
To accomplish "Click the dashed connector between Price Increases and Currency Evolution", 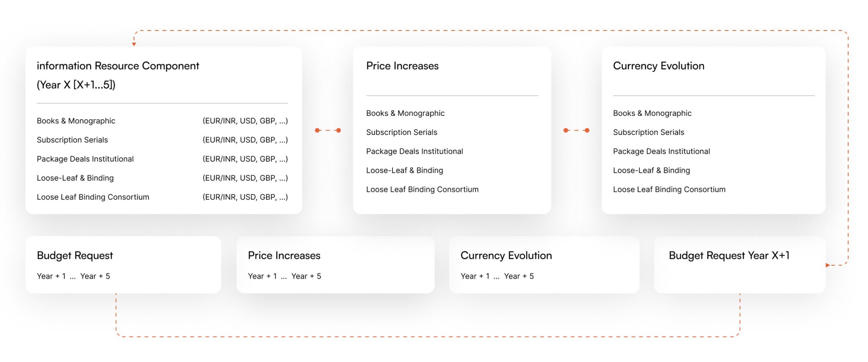I will point(576,130).
